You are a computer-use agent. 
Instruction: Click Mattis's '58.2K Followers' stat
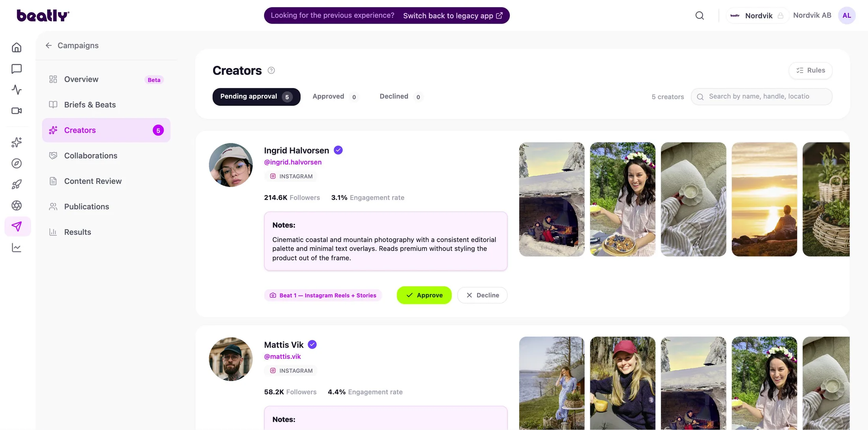(290, 392)
